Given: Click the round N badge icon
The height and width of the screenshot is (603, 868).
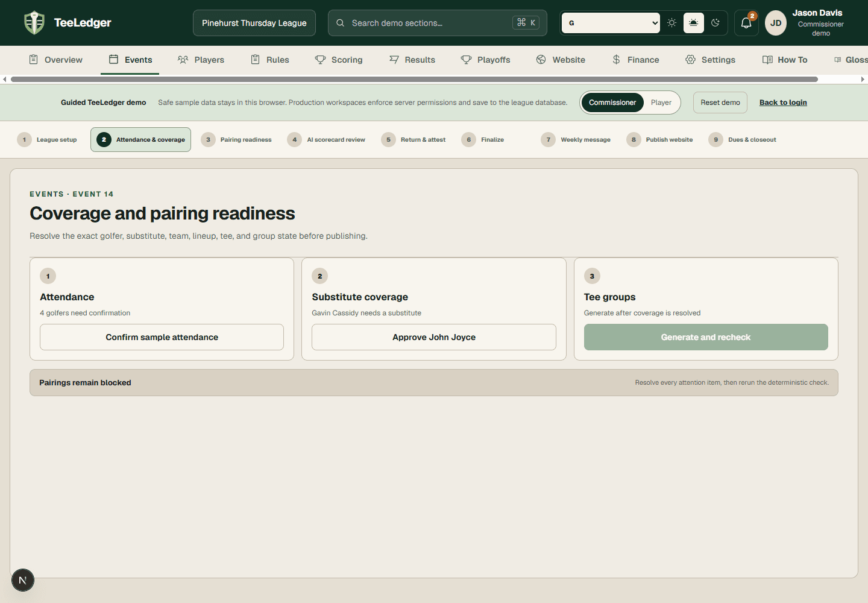Looking at the screenshot, I should (23, 580).
